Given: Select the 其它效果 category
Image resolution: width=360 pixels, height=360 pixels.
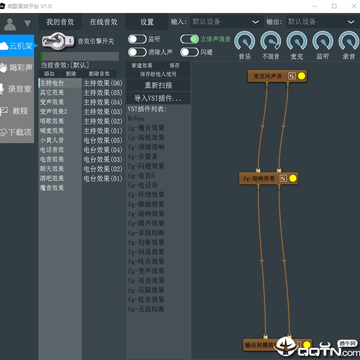Looking at the screenshot, I should click(x=60, y=92).
